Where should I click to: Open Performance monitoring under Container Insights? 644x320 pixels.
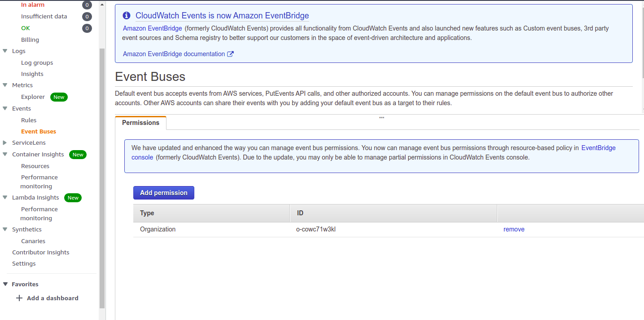point(39,182)
